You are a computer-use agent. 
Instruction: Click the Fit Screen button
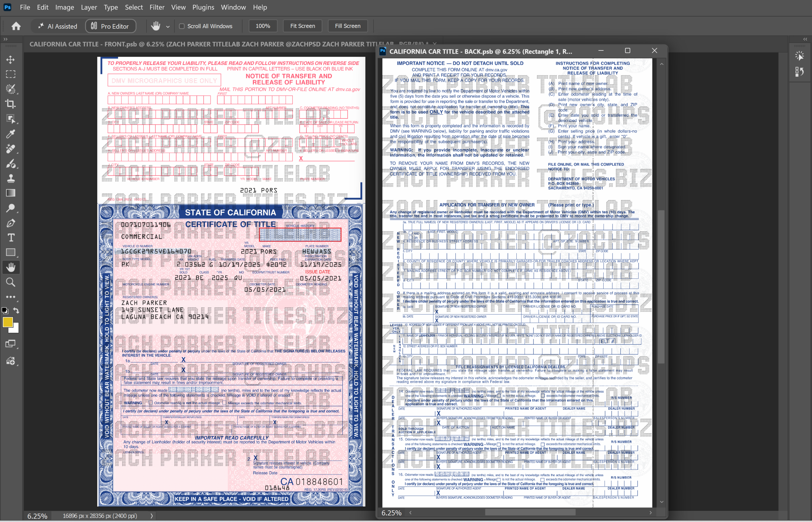coord(303,26)
